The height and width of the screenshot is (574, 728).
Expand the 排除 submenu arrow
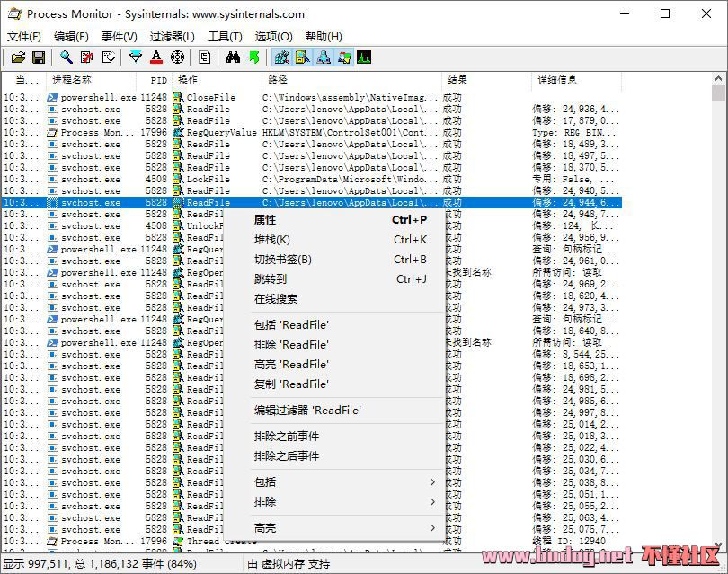tap(432, 501)
